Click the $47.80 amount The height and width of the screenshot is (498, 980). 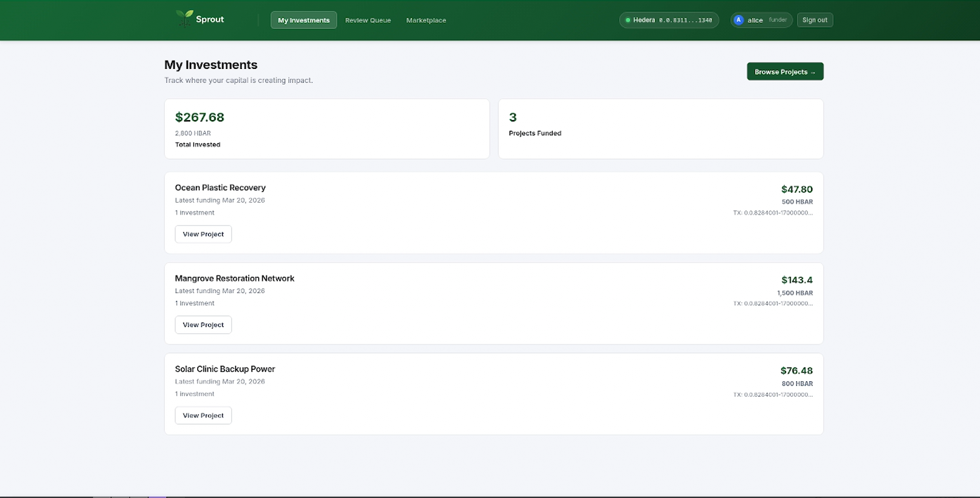(797, 189)
